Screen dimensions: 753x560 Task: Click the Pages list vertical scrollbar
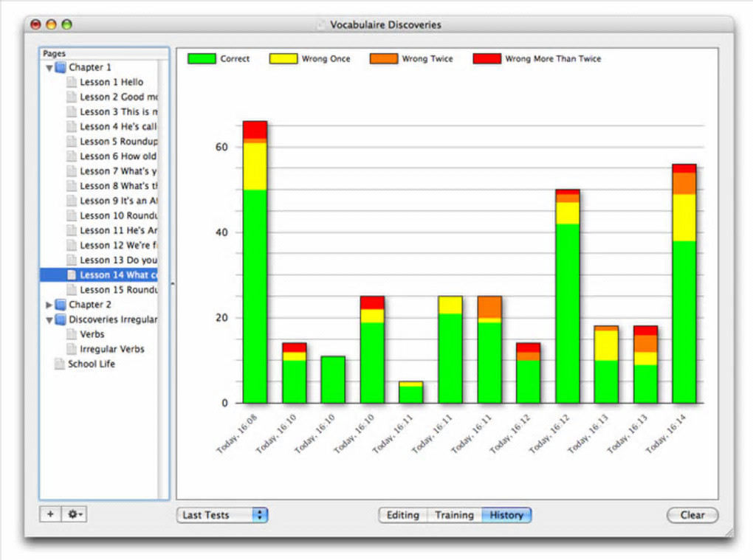(162, 278)
